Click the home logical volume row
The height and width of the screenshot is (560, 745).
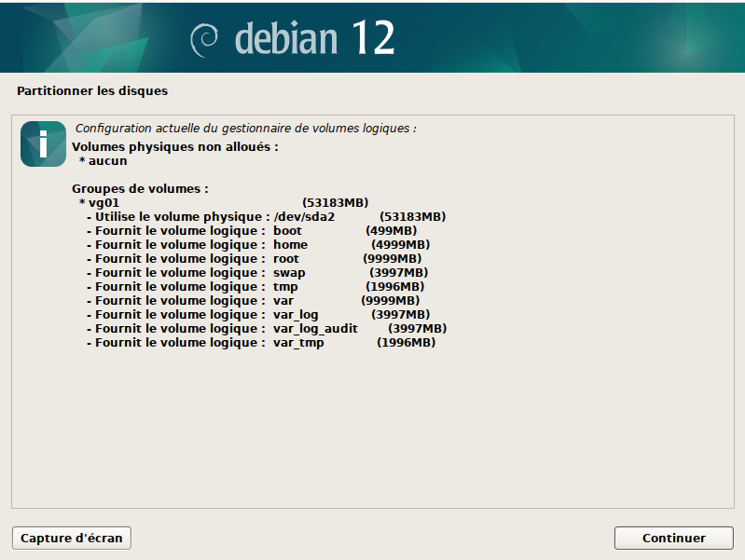click(258, 245)
